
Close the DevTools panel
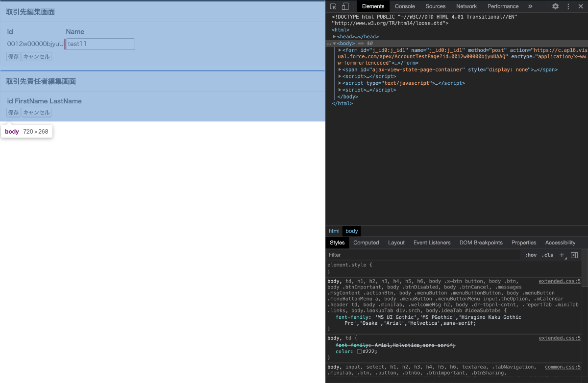pos(581,6)
